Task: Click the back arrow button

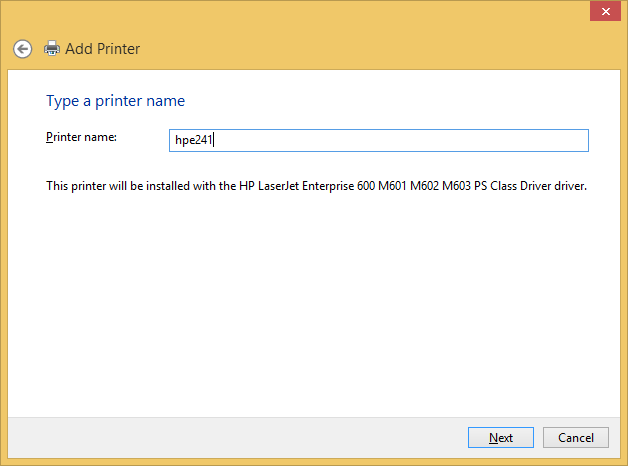Action: 22,48
